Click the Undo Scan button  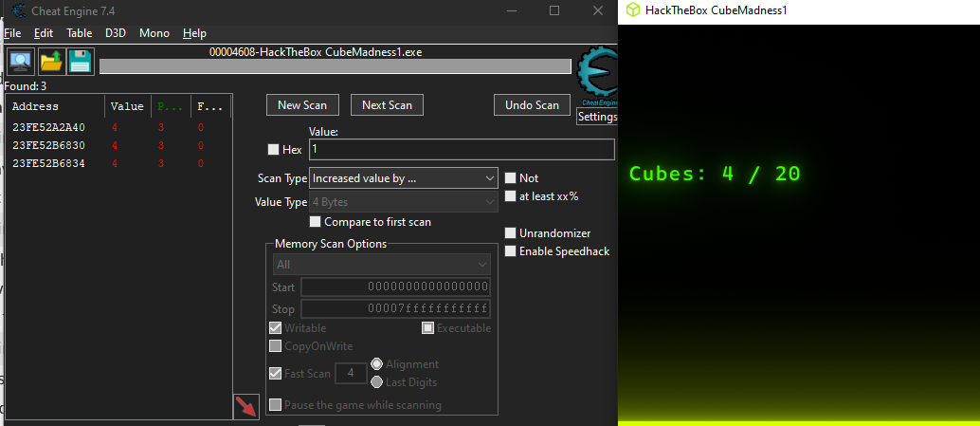tap(532, 105)
